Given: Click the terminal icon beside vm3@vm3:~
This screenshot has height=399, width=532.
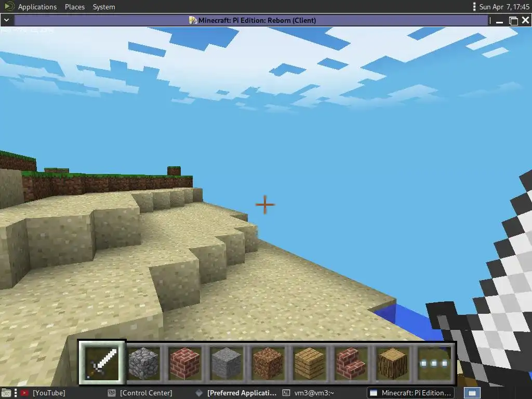Looking at the screenshot, I should (286, 393).
